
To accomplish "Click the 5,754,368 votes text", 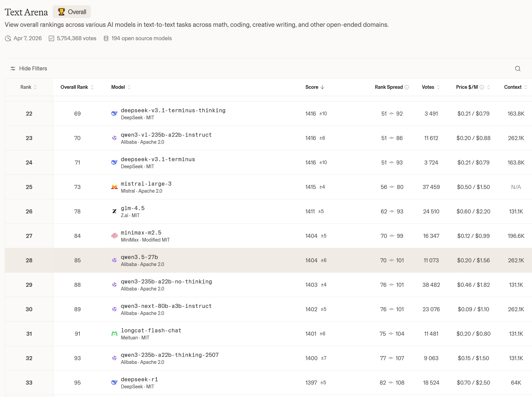I will pyautogui.click(x=76, y=39).
